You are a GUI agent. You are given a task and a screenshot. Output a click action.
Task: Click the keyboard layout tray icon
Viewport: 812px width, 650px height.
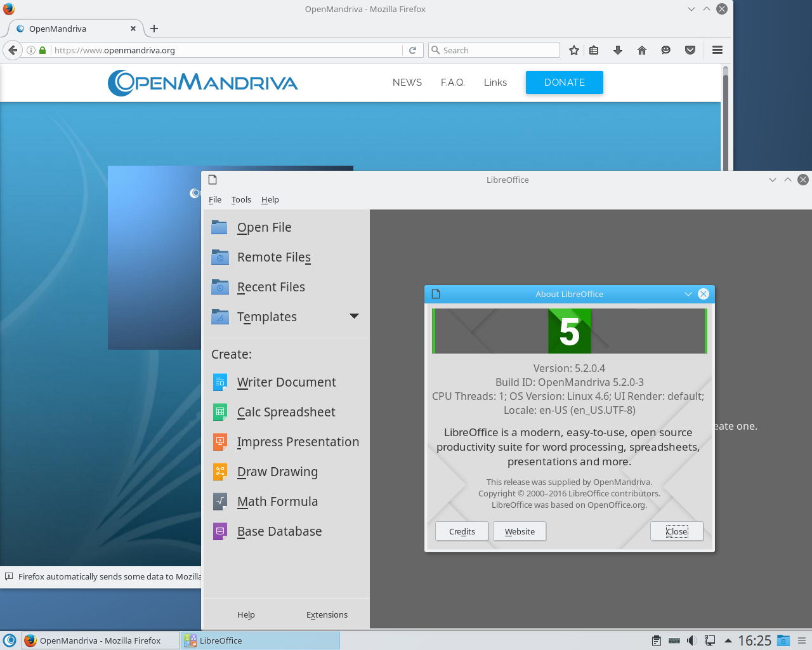674,640
